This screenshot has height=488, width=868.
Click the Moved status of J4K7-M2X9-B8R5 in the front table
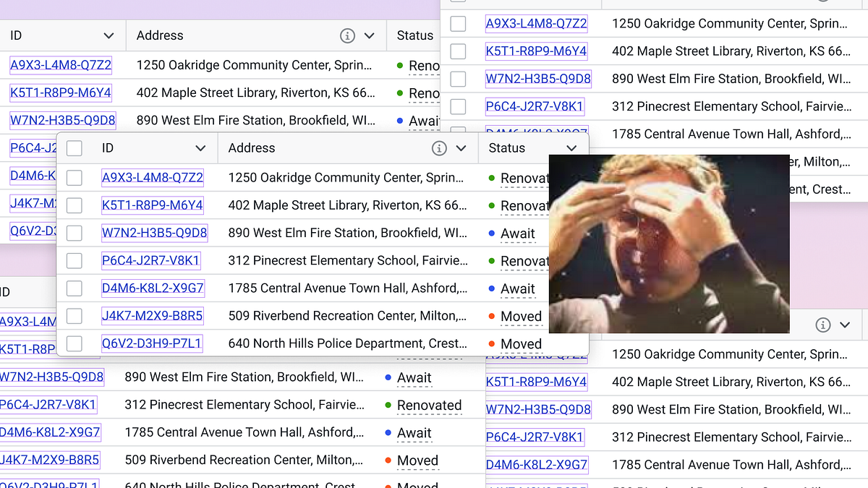[521, 317]
